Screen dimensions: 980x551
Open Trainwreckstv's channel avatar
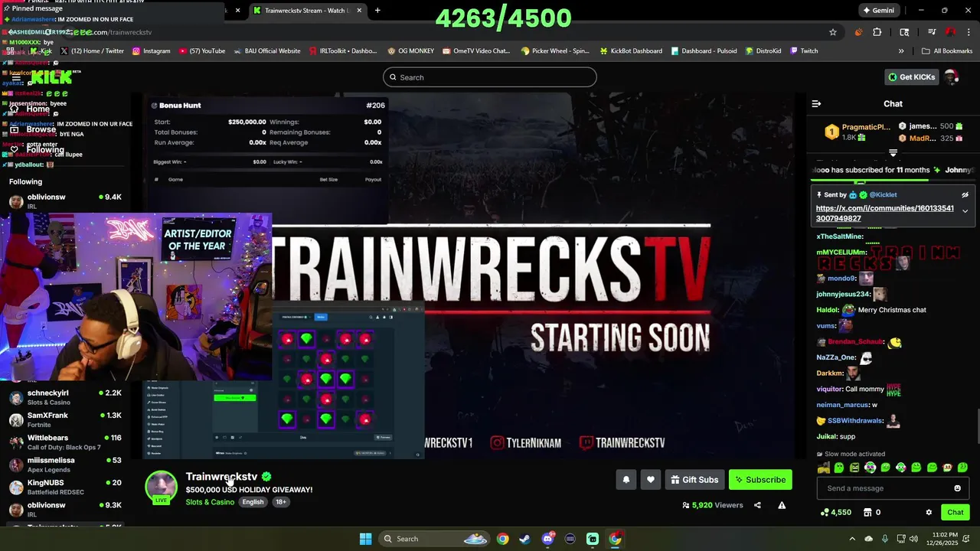coord(161,487)
